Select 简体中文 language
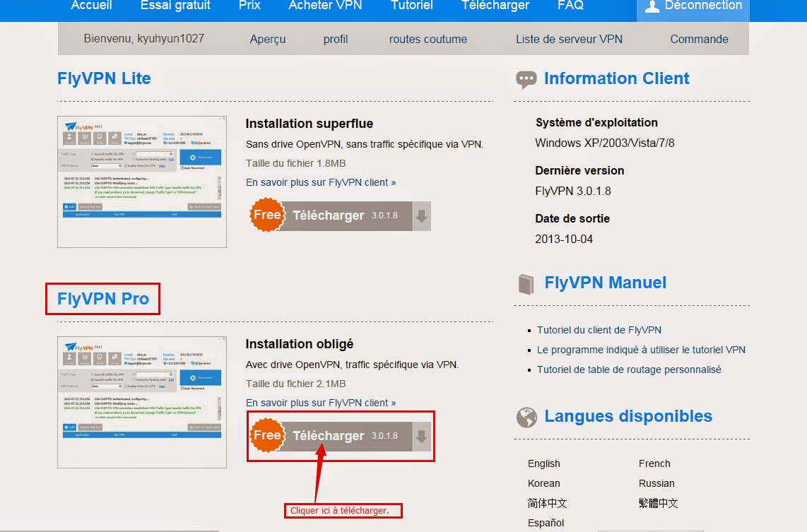Image resolution: width=807 pixels, height=532 pixels. 547,503
